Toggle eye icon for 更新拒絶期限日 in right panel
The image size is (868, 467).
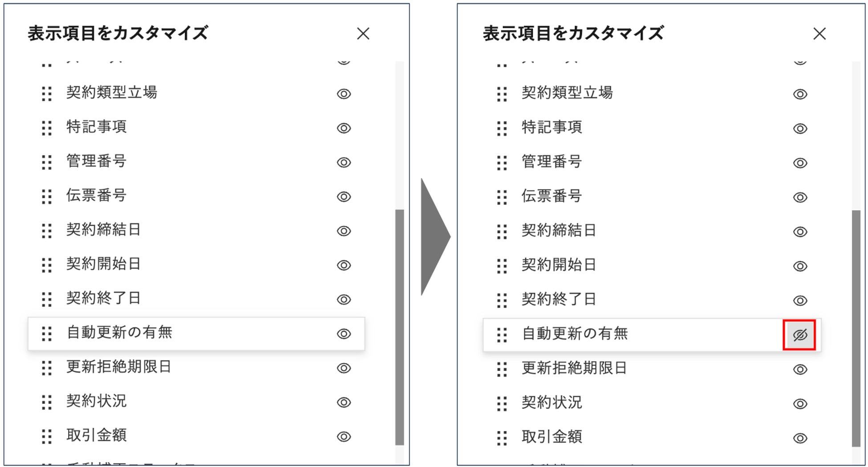800,370
